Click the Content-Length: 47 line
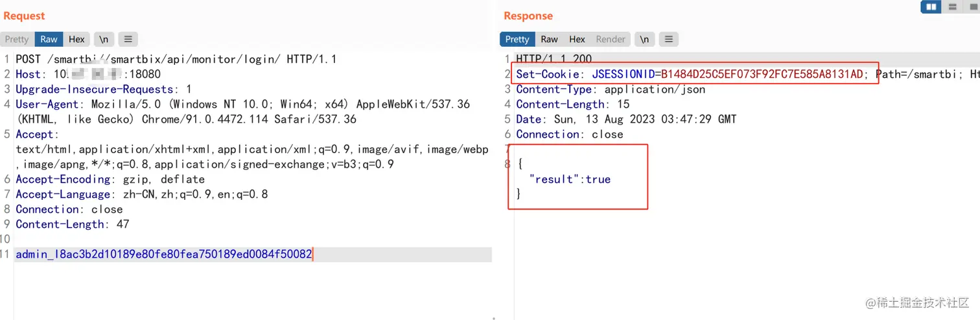 (x=73, y=224)
